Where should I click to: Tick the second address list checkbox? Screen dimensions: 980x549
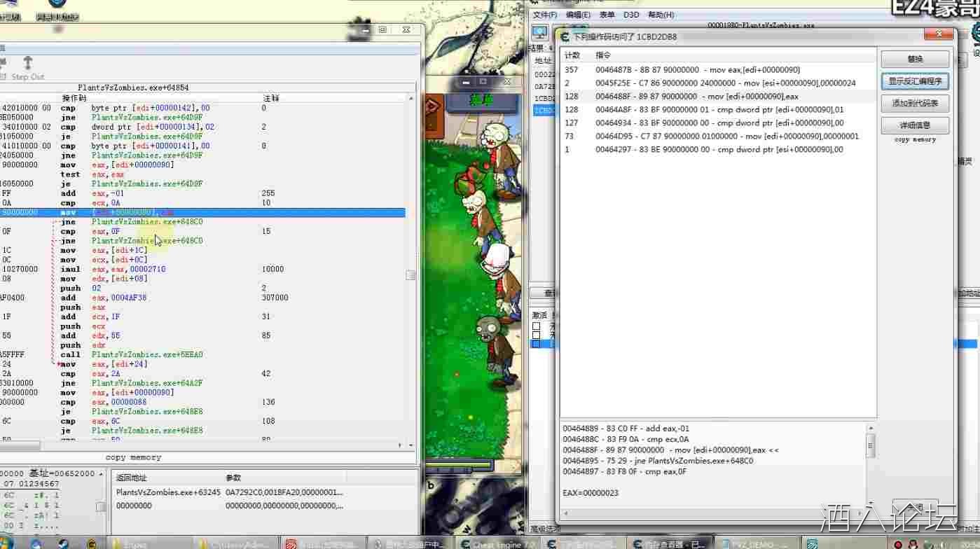tap(536, 335)
